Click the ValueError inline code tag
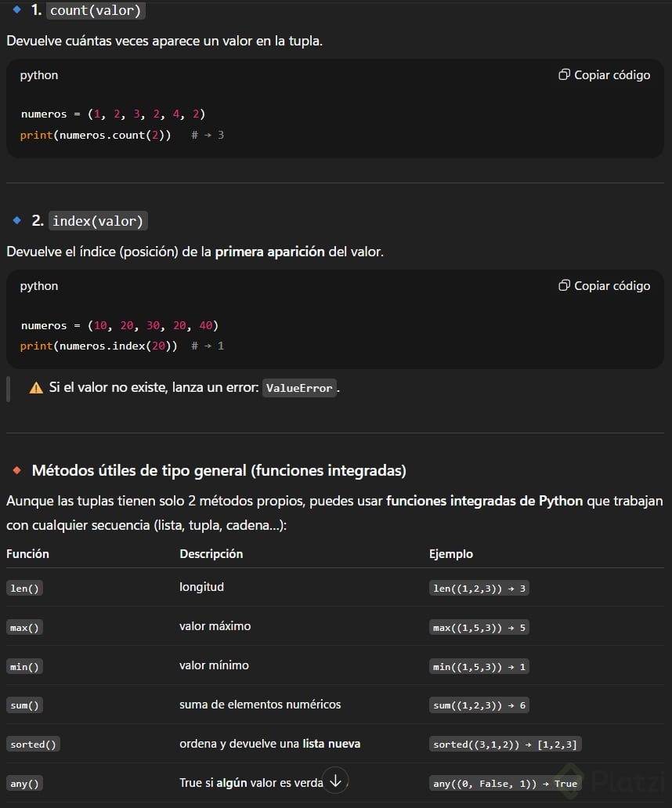This screenshot has width=672, height=808. (299, 388)
